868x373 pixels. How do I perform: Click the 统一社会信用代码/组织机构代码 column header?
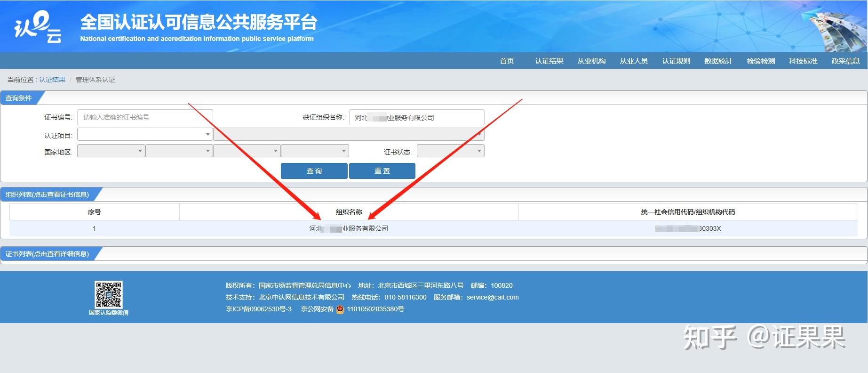pos(688,212)
